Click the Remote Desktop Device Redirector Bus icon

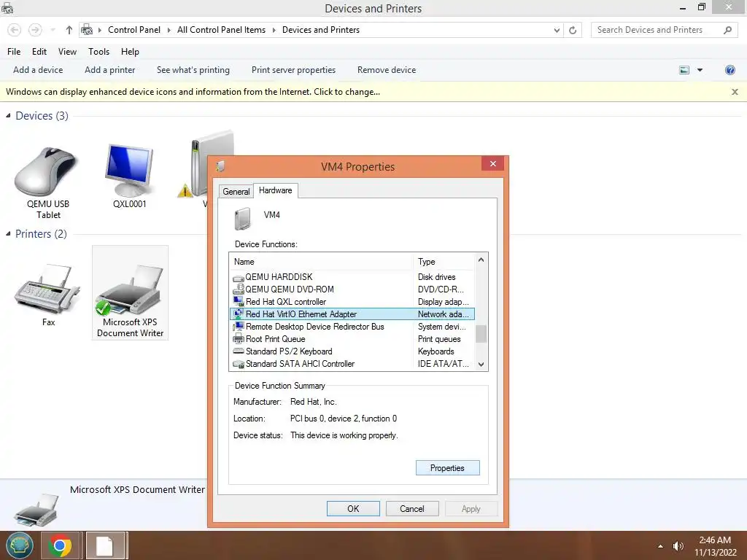click(239, 327)
